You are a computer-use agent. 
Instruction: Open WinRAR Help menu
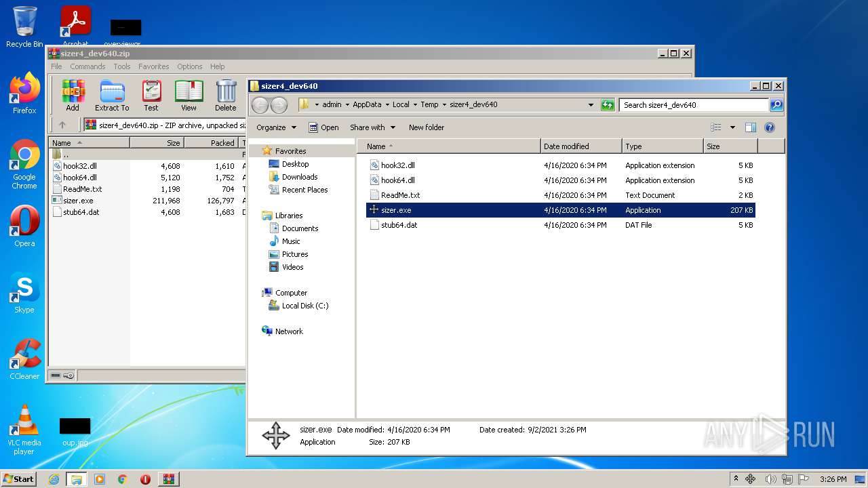pos(217,66)
